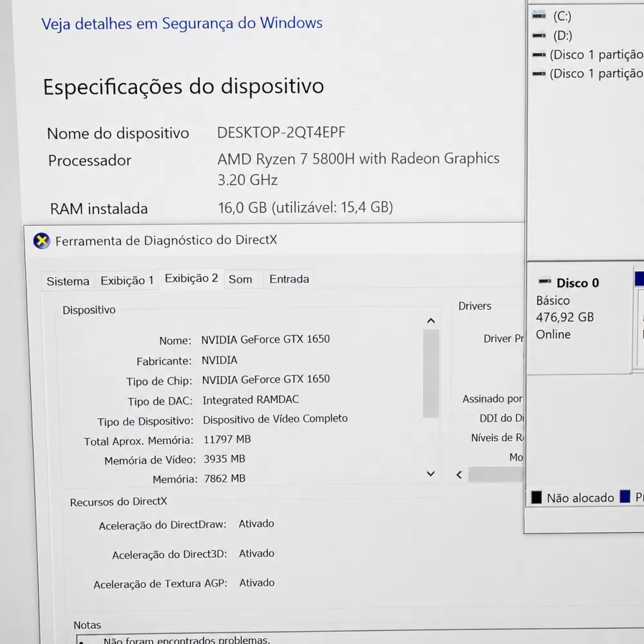
Task: Select the 7862 MB Memória value
Action: point(225,478)
